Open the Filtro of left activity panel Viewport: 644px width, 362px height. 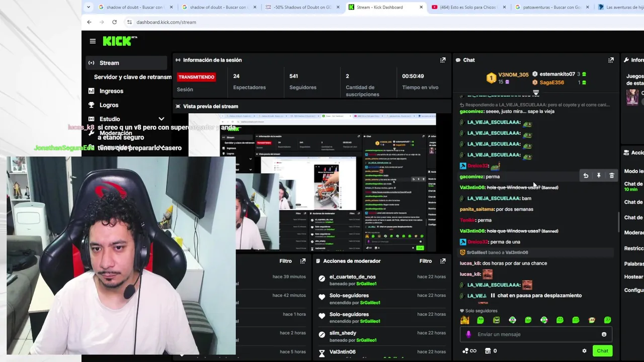tap(285, 261)
